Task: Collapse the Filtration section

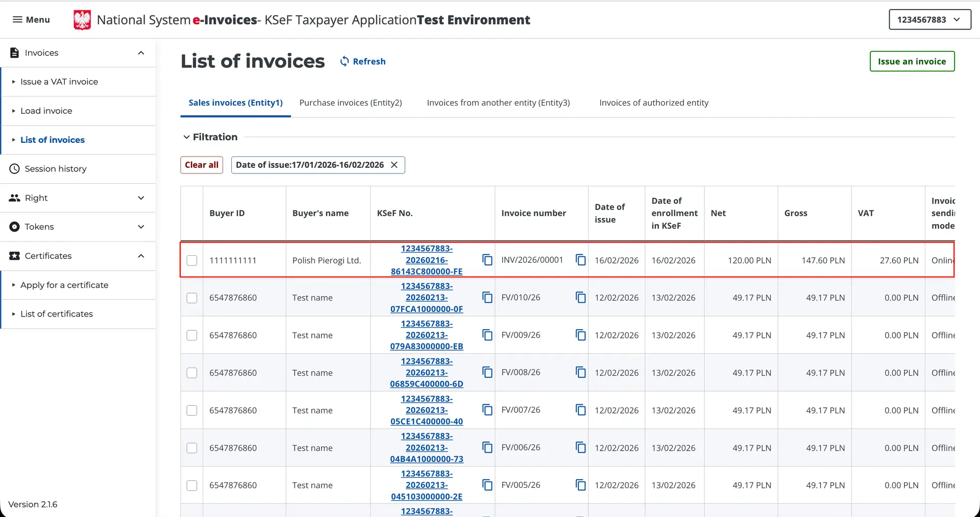Action: tap(187, 137)
